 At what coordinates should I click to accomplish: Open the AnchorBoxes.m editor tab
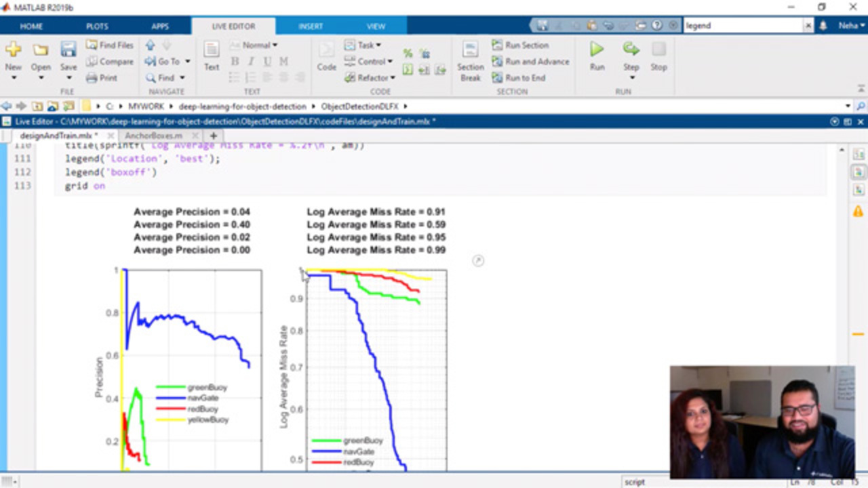(x=153, y=136)
